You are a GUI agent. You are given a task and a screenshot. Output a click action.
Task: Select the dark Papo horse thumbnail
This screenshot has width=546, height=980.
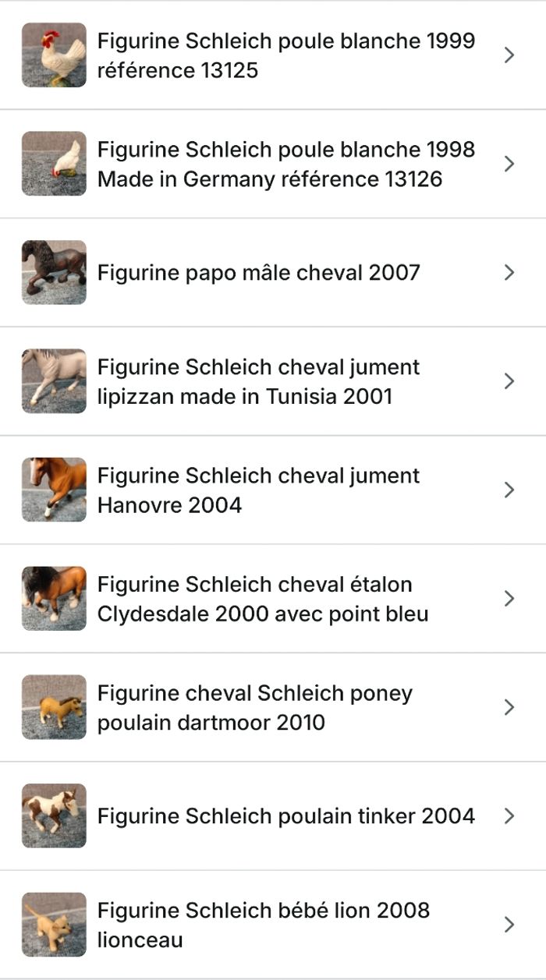pos(54,272)
